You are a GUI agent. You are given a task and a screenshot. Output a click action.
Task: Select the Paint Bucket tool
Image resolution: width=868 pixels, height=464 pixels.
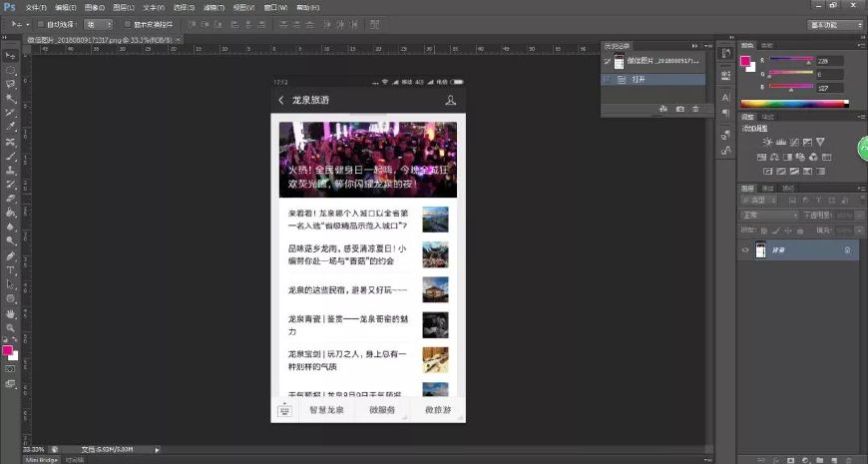point(10,214)
